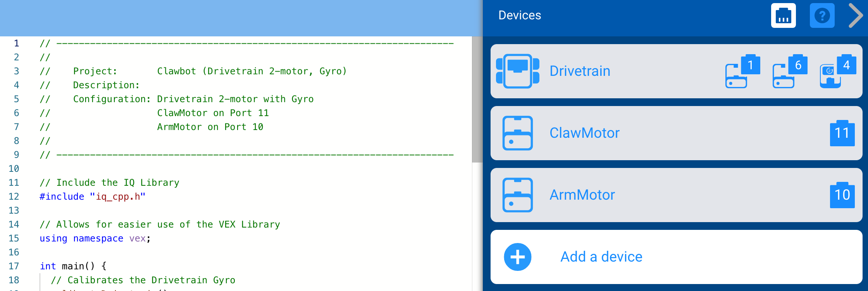The width and height of the screenshot is (868, 291).
Task: Click the ArmMotor port 10 badge
Action: click(842, 195)
